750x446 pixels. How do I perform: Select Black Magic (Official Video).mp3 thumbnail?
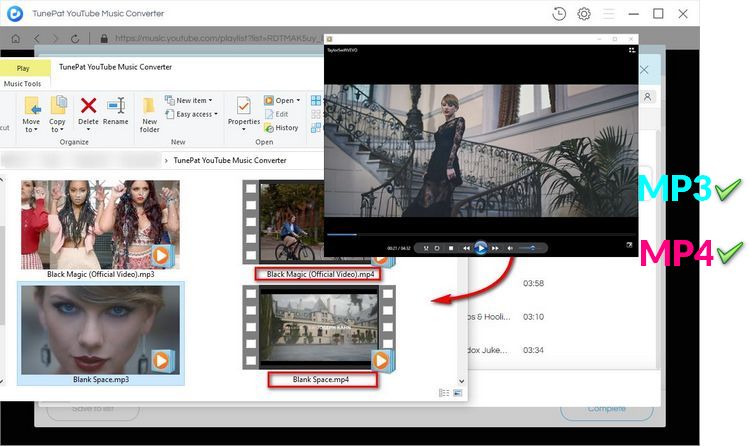coord(100,224)
